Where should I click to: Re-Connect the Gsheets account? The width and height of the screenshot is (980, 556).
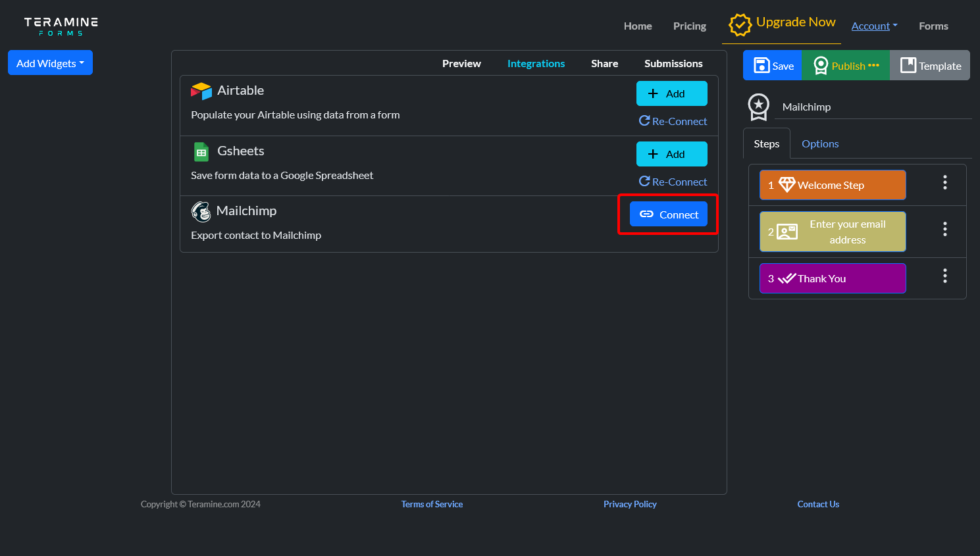pos(673,182)
